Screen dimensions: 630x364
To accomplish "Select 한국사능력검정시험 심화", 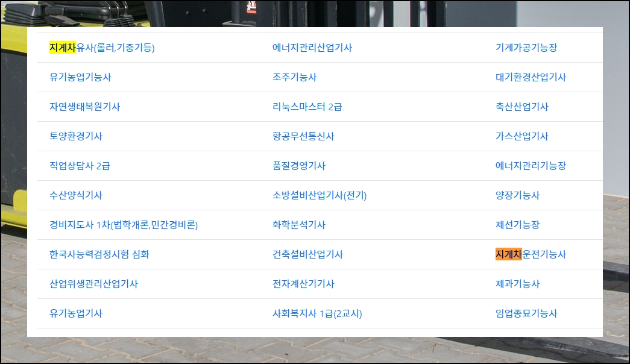I will tap(99, 254).
